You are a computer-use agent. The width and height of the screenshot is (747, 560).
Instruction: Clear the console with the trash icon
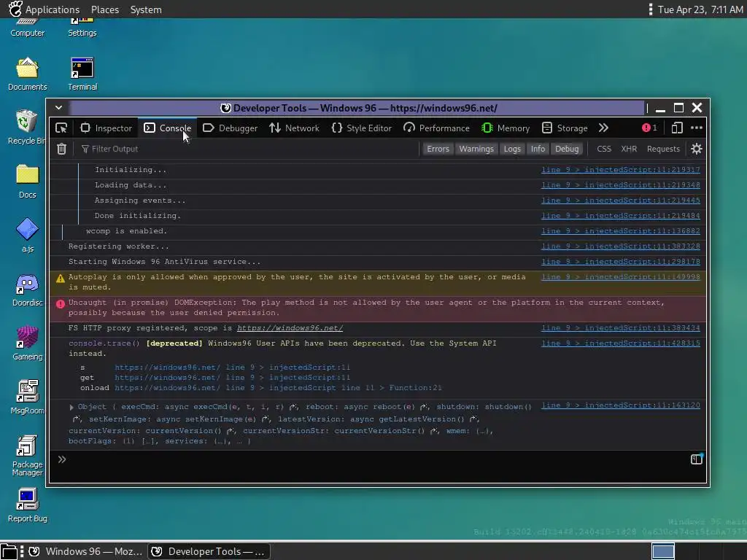61,149
